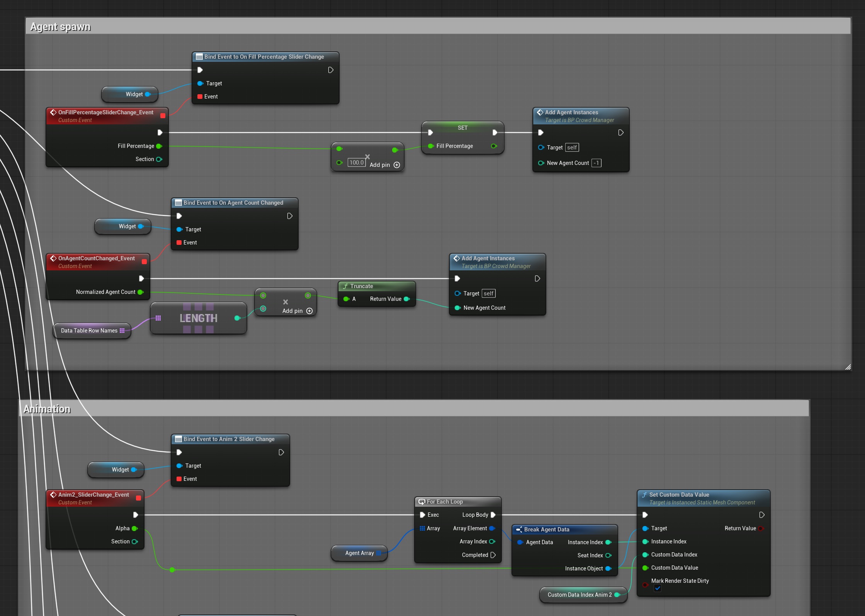
Task: Click the 100.0 multiplier value field
Action: 357,163
